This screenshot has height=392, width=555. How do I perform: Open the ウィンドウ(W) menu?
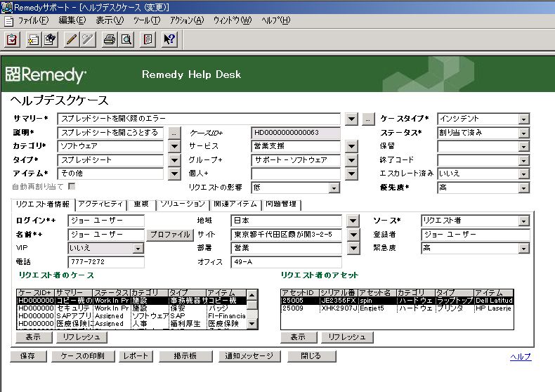click(x=233, y=20)
